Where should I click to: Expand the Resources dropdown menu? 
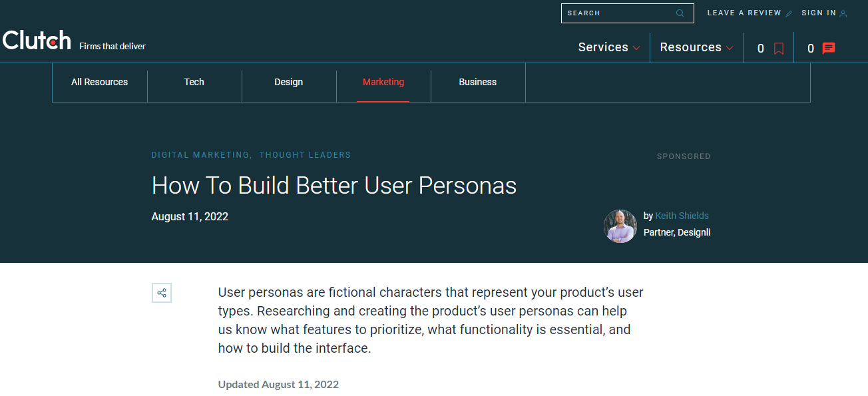[696, 47]
